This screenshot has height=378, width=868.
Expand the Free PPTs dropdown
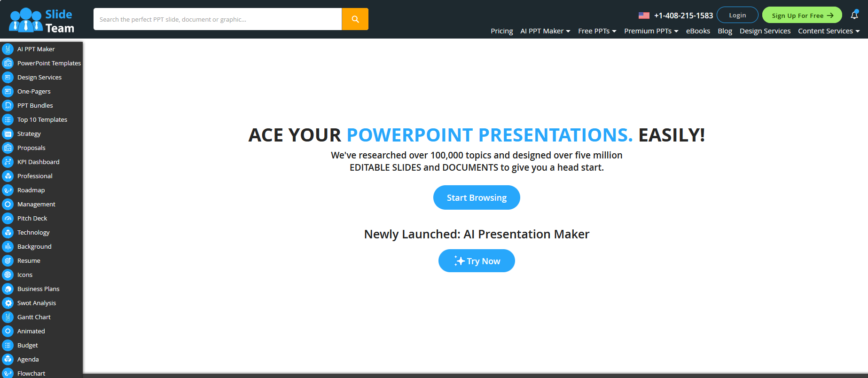point(597,31)
